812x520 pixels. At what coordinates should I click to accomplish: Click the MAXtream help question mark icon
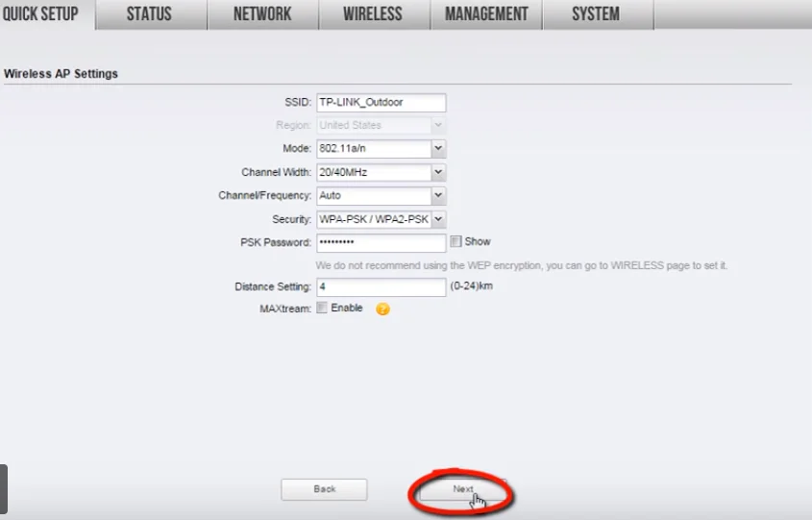[x=382, y=310]
